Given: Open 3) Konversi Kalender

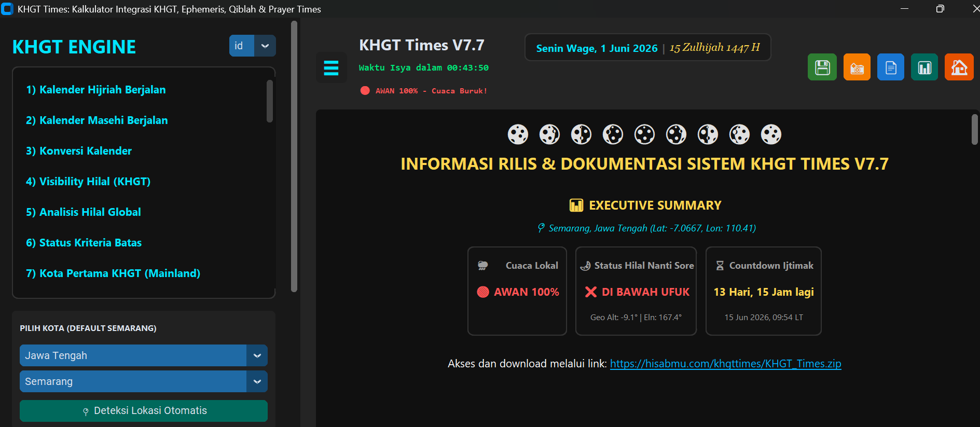Looking at the screenshot, I should 79,151.
